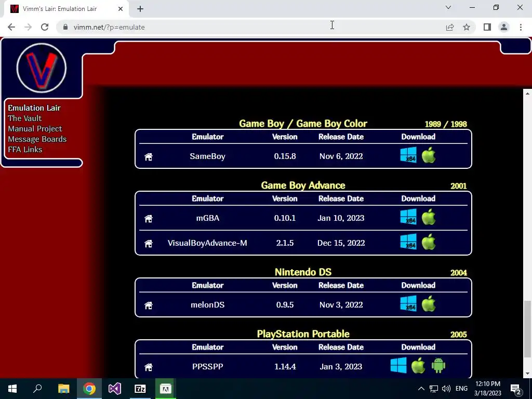
Task: Open mGBA homepage house icon
Action: [x=149, y=219]
